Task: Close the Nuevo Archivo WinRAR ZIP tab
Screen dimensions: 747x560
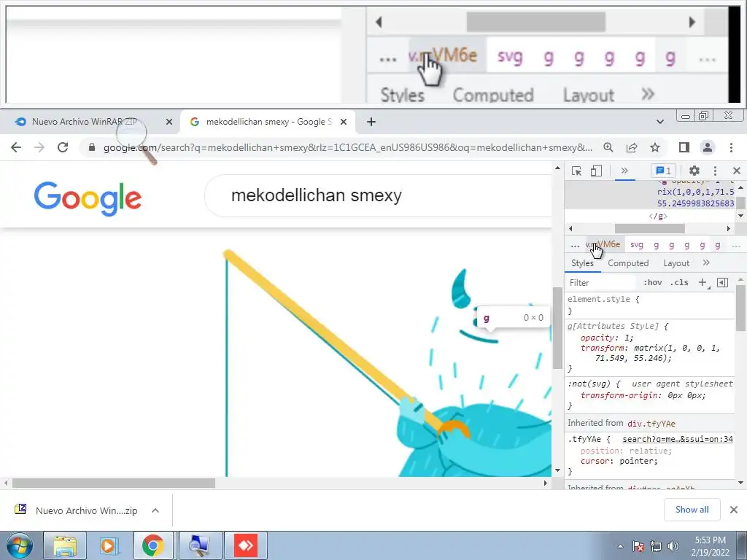Action: (x=169, y=122)
